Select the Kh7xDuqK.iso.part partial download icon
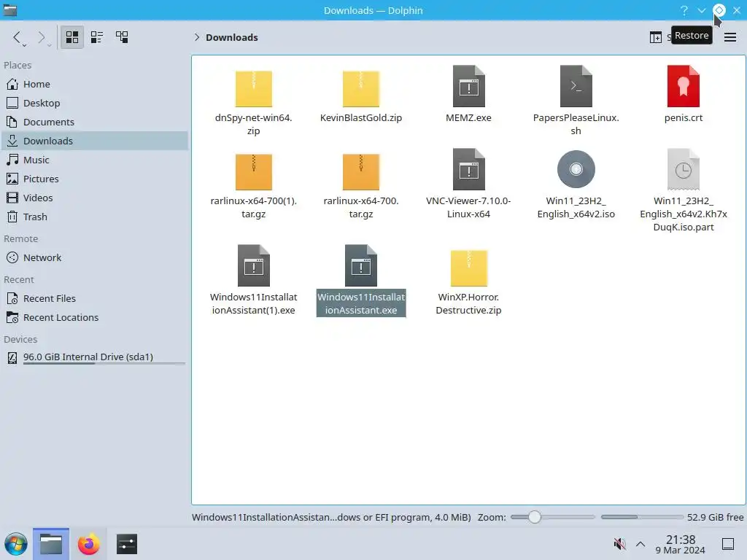The image size is (747, 560). 683,169
